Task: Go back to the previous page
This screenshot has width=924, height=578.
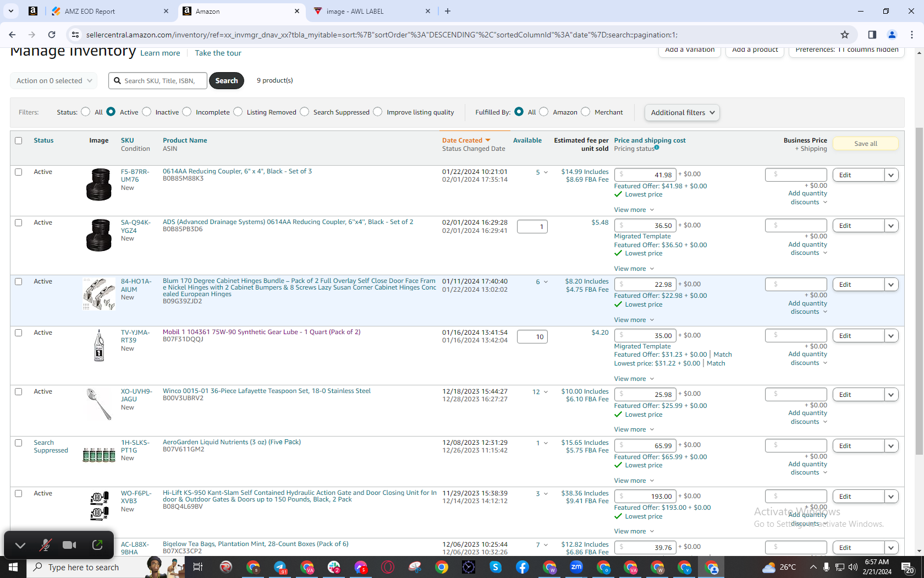Action: point(12,35)
